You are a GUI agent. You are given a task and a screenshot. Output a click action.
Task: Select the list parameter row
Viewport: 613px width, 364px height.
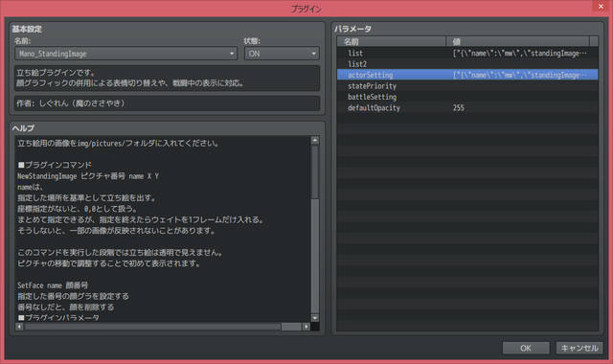(467, 54)
